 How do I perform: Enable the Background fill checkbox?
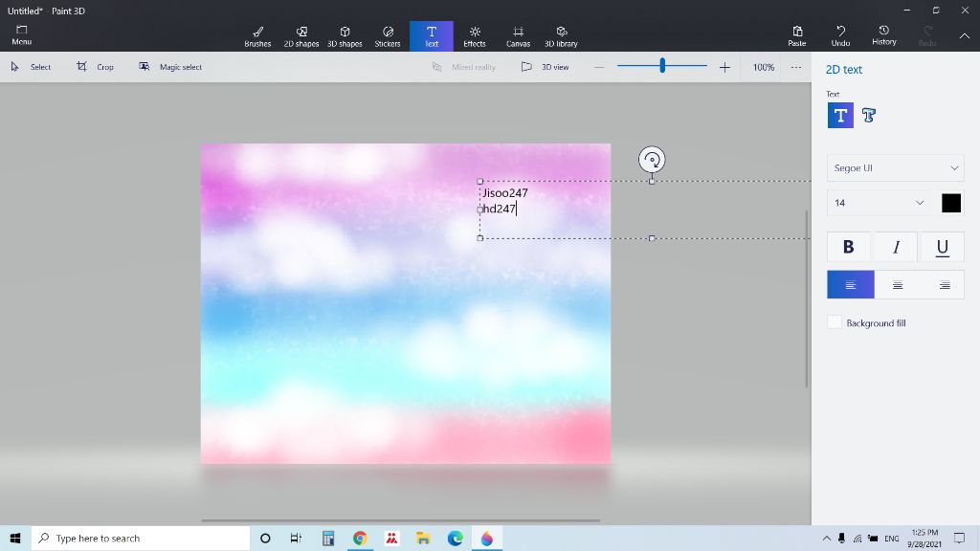click(x=834, y=322)
